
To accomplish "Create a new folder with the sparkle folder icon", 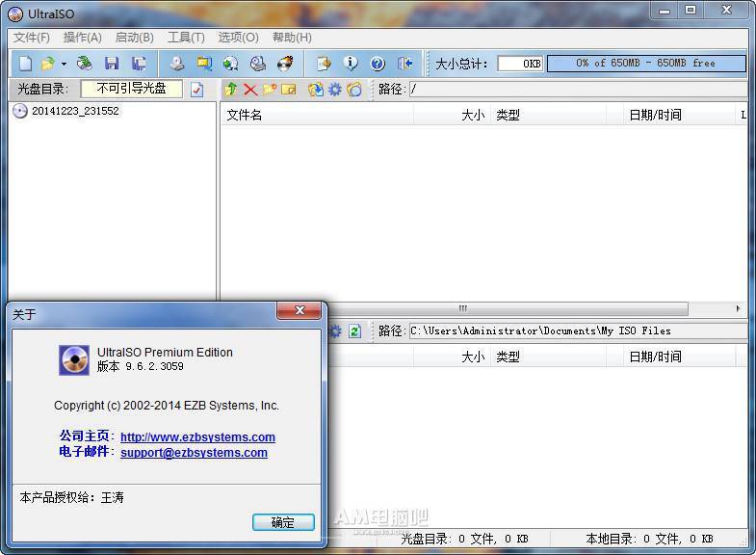I will point(270,89).
